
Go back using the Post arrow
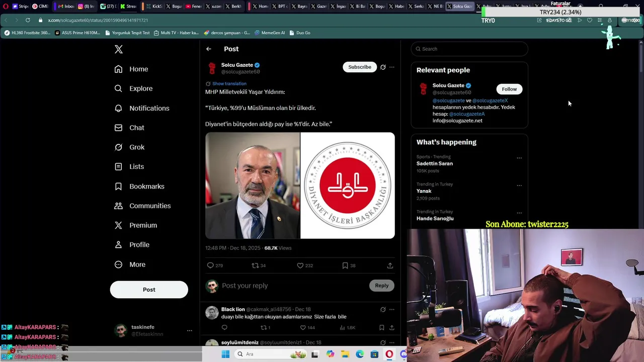(x=209, y=49)
